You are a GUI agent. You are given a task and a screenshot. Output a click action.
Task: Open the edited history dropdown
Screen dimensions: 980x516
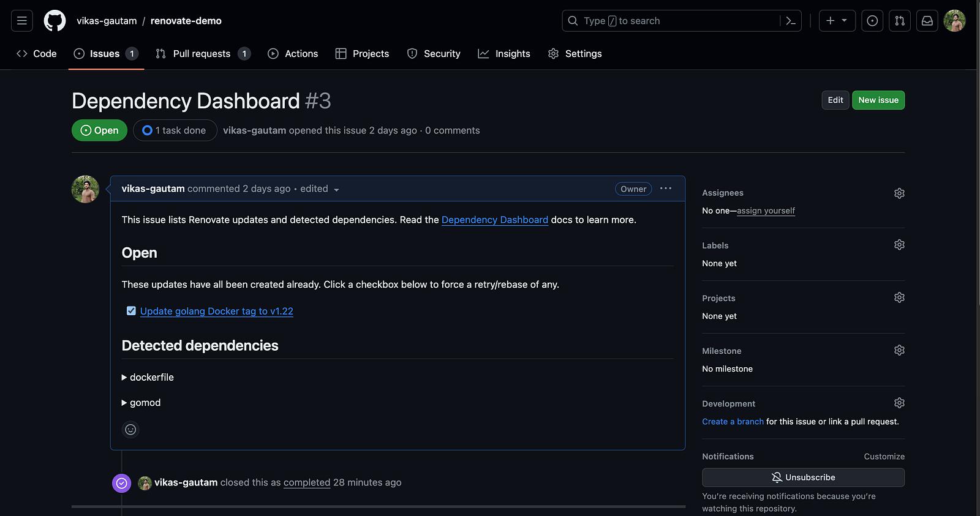pyautogui.click(x=320, y=189)
